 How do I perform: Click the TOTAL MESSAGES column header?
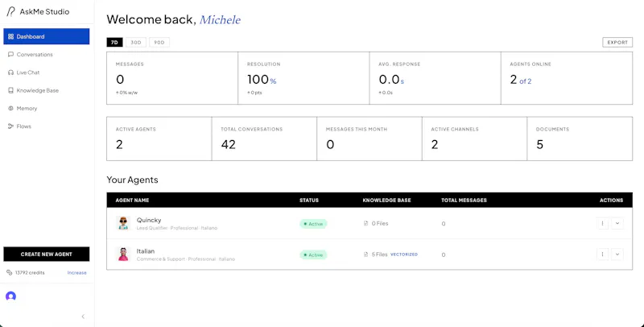click(x=464, y=201)
